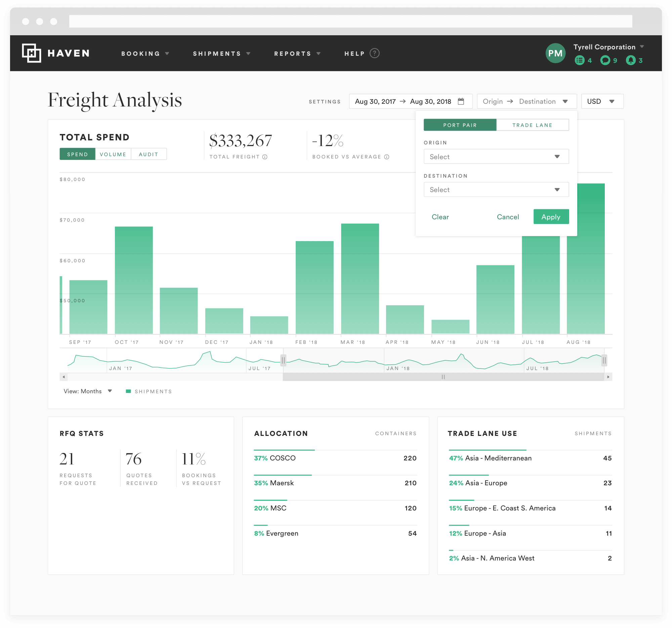672x628 pixels.
Task: Click the browser address bar
Action: coord(350,21)
